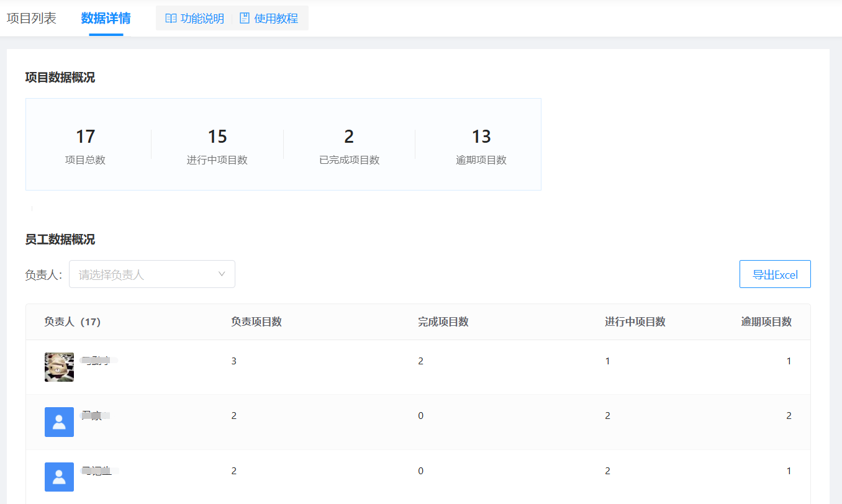Viewport: 842px width, 504px height.
Task: Open the 功能说明 text link
Action: pos(202,19)
